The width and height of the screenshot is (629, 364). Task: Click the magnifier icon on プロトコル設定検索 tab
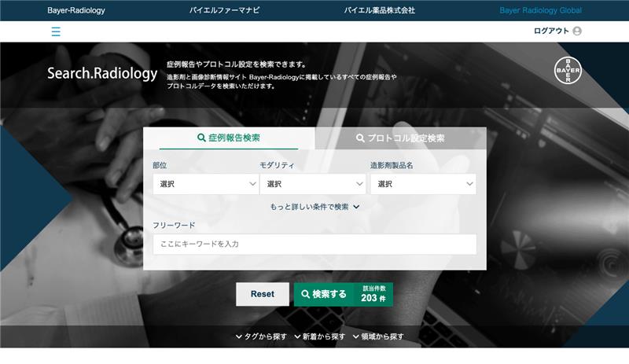click(360, 138)
